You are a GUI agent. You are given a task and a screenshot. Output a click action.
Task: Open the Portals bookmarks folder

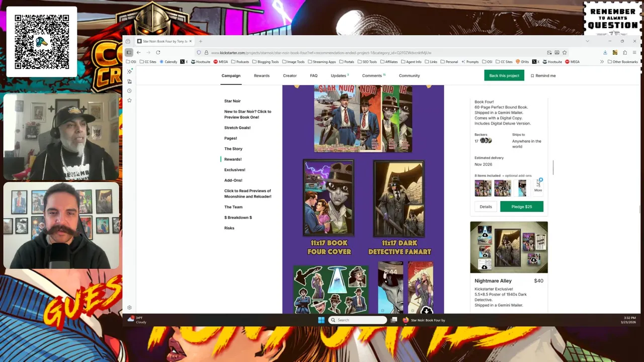click(x=346, y=62)
